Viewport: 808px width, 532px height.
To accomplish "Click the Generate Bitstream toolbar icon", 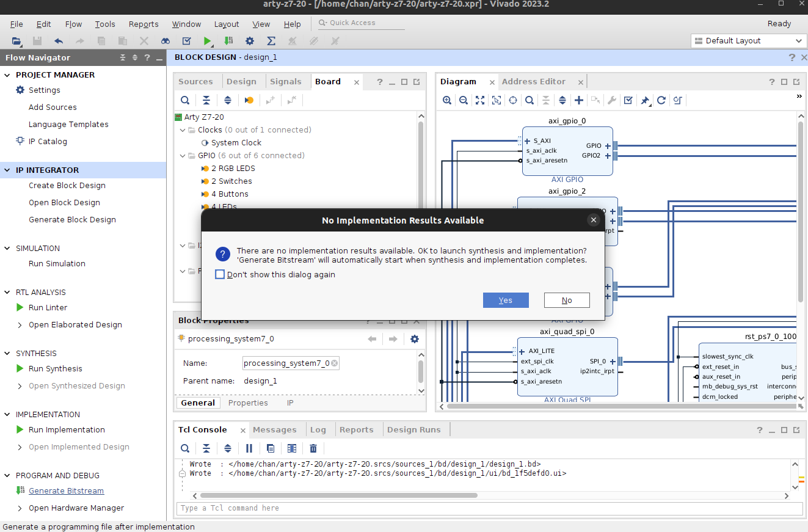I will tap(228, 41).
